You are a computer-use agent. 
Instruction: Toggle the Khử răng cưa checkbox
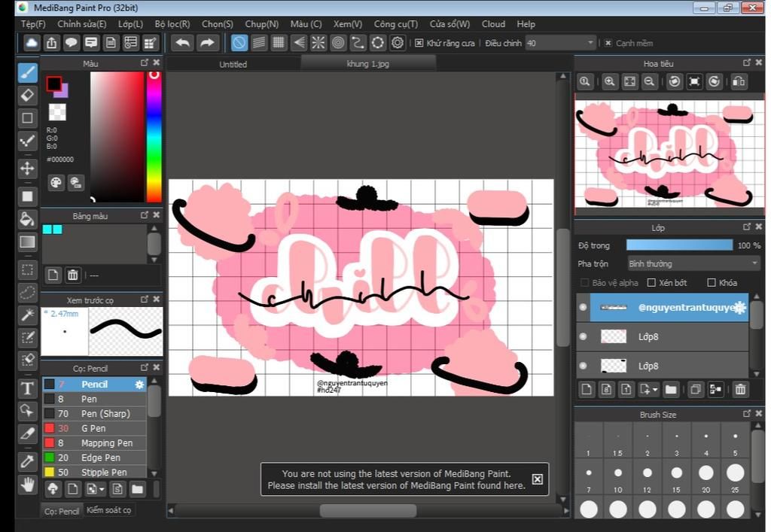(x=419, y=43)
